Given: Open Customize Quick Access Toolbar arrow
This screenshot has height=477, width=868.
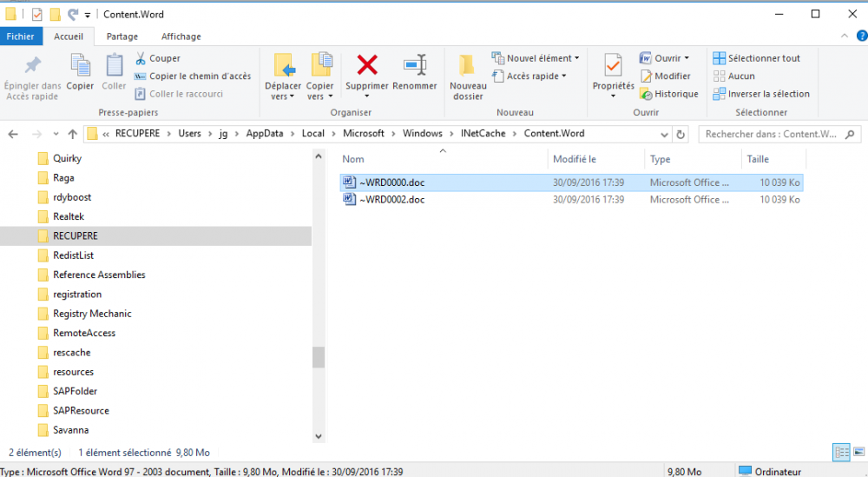Looking at the screenshot, I should click(88, 16).
